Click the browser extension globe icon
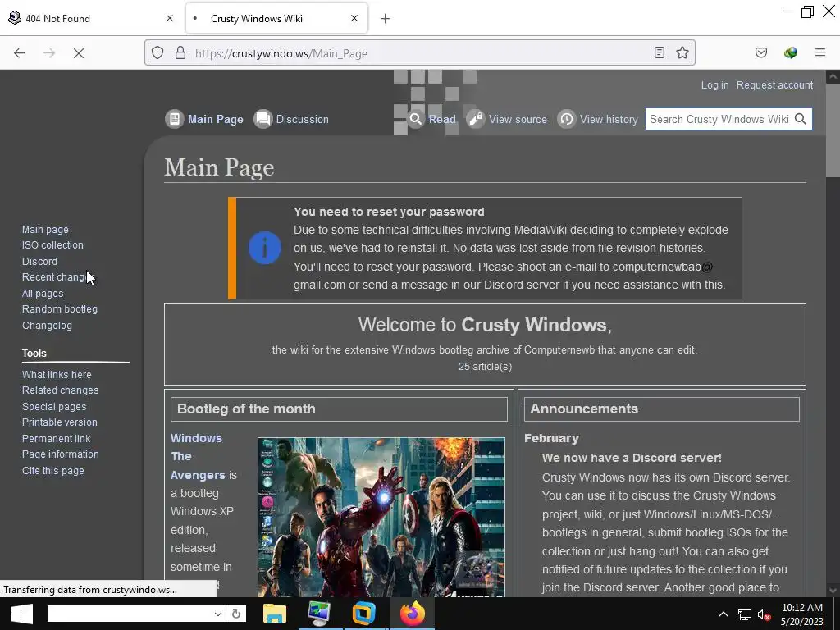Screen dimensions: 840x630 click(x=791, y=52)
